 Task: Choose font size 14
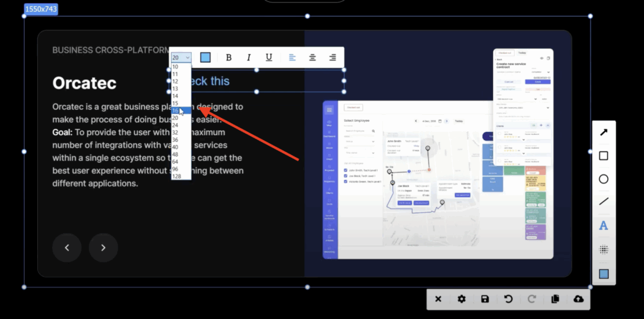[x=181, y=96]
